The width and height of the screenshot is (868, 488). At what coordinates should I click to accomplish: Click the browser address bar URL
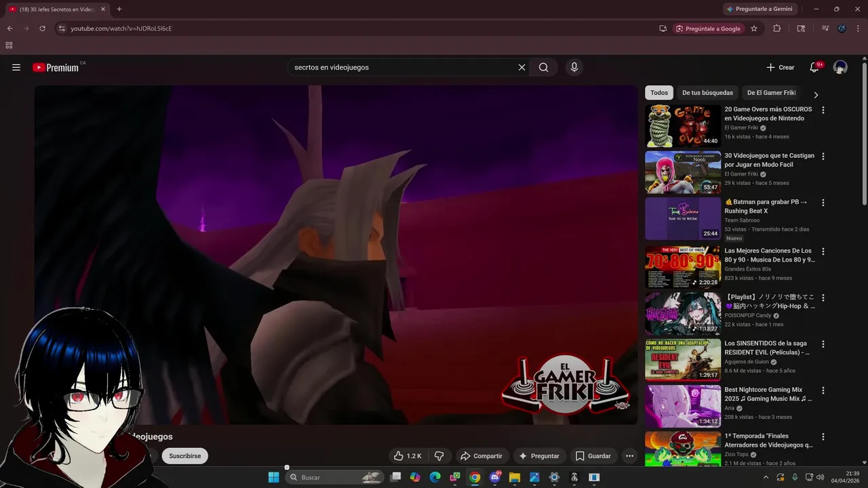121,28
